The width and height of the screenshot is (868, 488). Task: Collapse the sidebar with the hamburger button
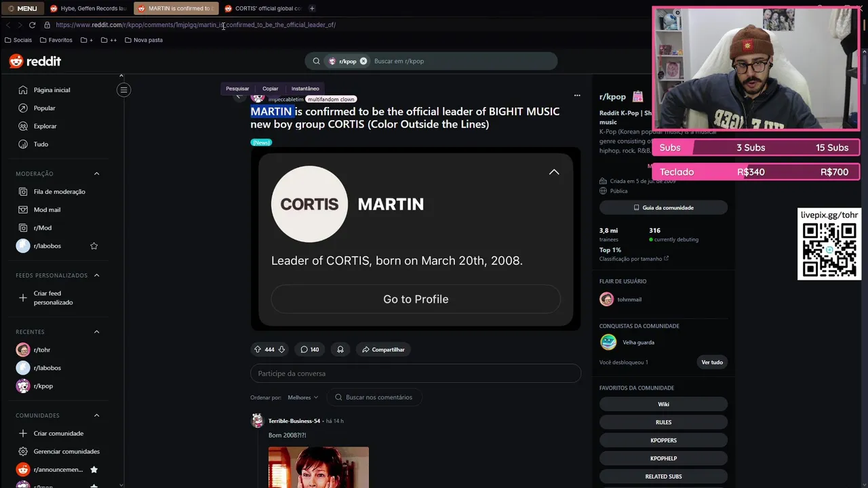coord(123,89)
